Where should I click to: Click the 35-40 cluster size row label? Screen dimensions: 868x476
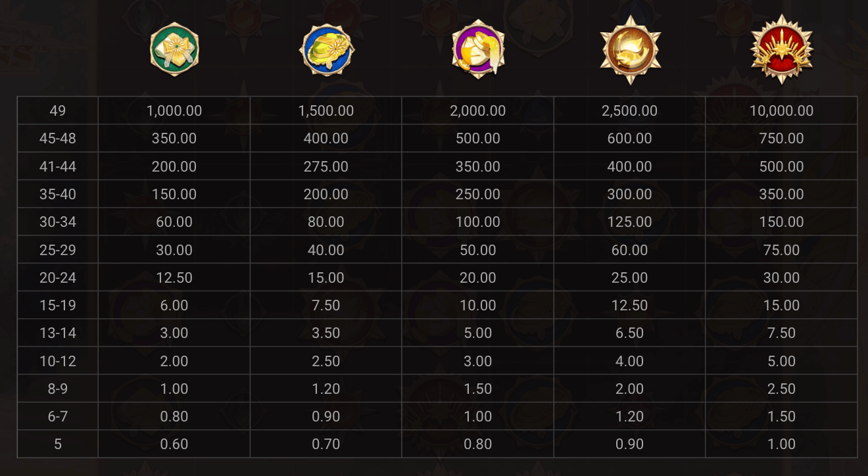pos(58,195)
